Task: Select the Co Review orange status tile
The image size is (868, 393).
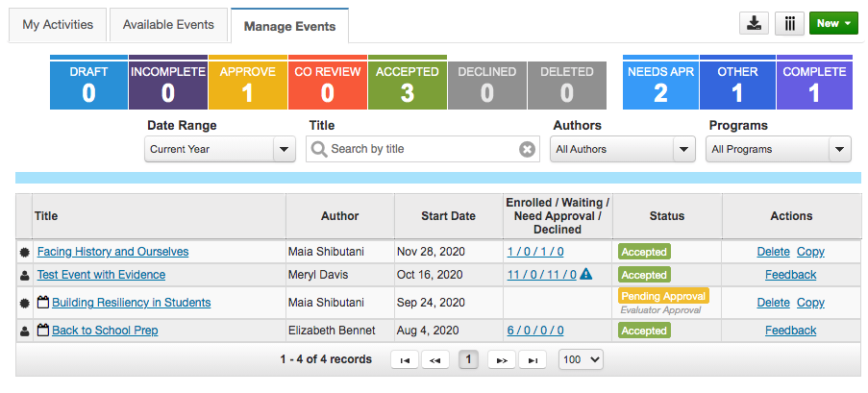Action: click(327, 83)
